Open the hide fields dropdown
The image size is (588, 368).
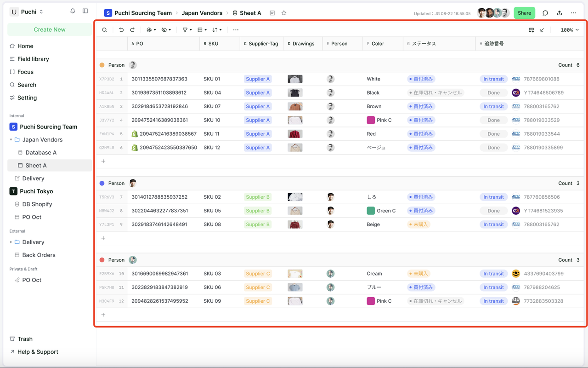(x=166, y=30)
